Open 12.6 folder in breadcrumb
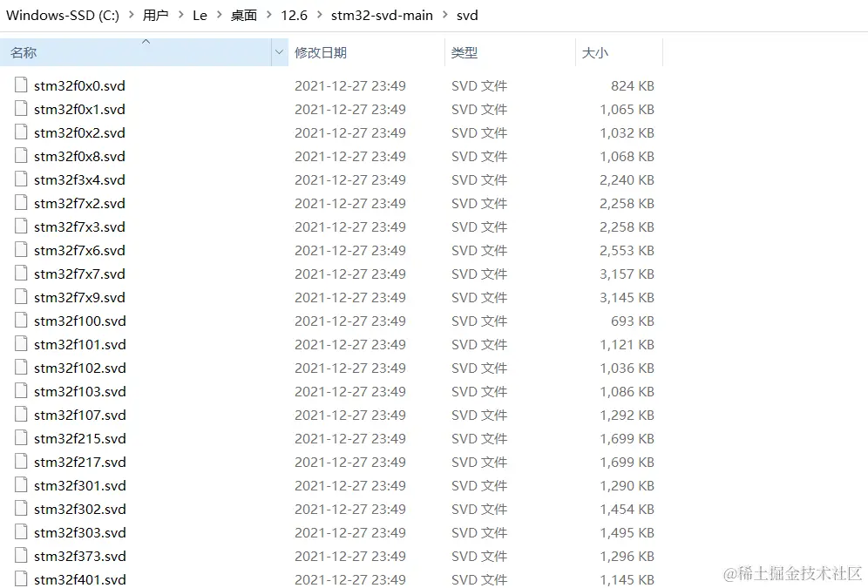 click(294, 16)
